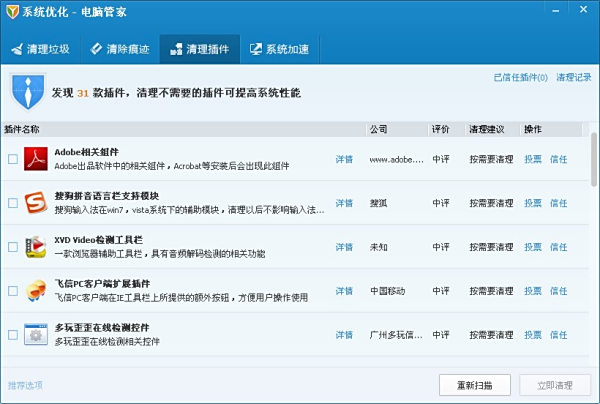Click the 评价 column header
The height and width of the screenshot is (404, 600).
(446, 129)
